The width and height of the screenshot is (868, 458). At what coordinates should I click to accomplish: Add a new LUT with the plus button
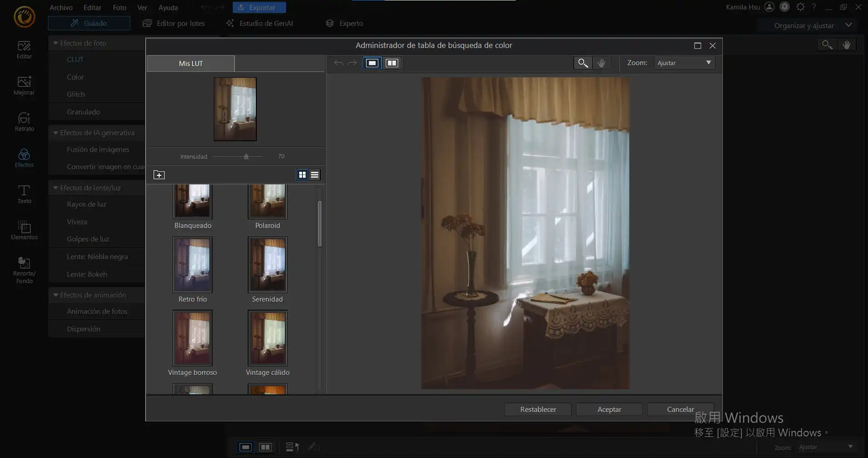point(159,175)
